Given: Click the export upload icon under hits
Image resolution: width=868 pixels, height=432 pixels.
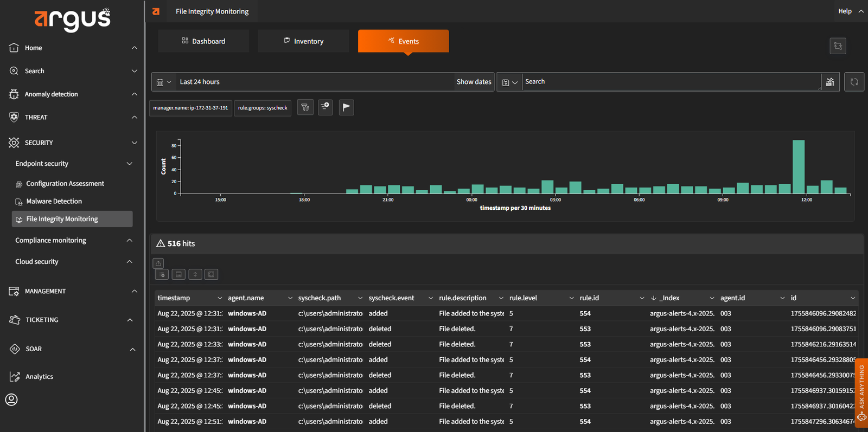Looking at the screenshot, I should [158, 263].
